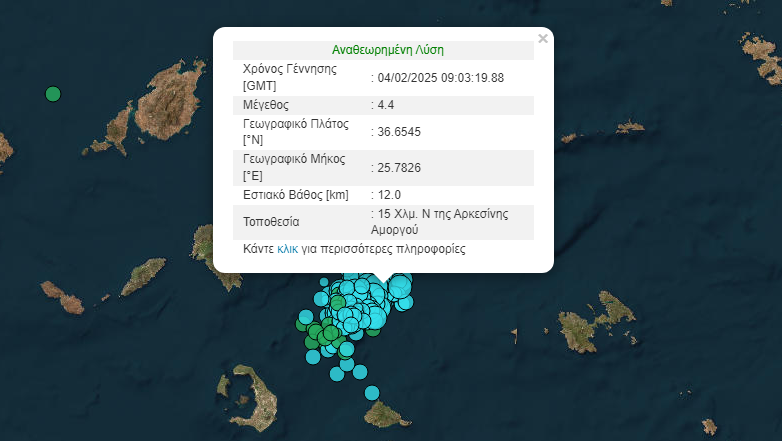This screenshot has height=441, width=782.
Task: Click the focal depth value 12.0
Action: (x=391, y=194)
